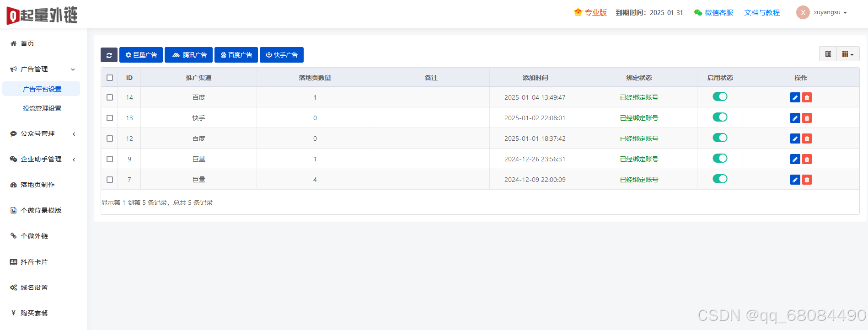Check the checkbox for row ID 13
868x330 pixels.
pos(110,118)
